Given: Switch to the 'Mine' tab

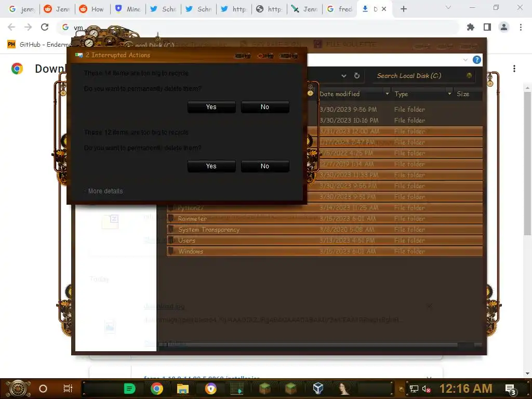Looking at the screenshot, I should coord(128,9).
